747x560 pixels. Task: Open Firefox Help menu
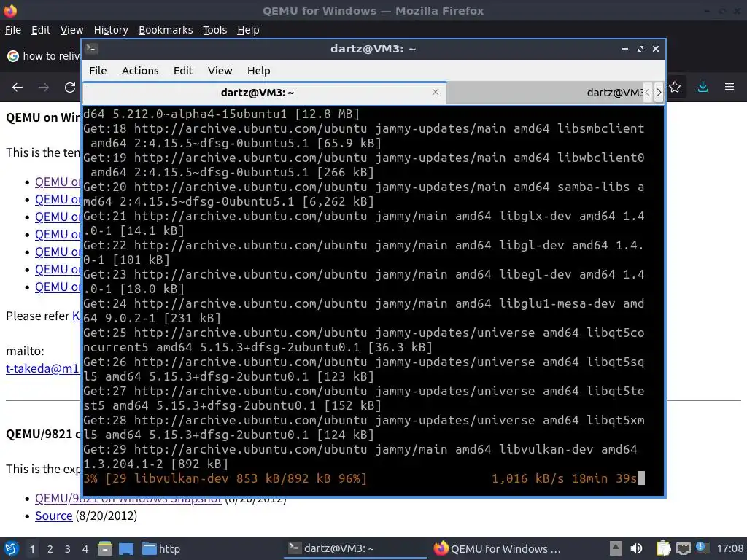(248, 30)
